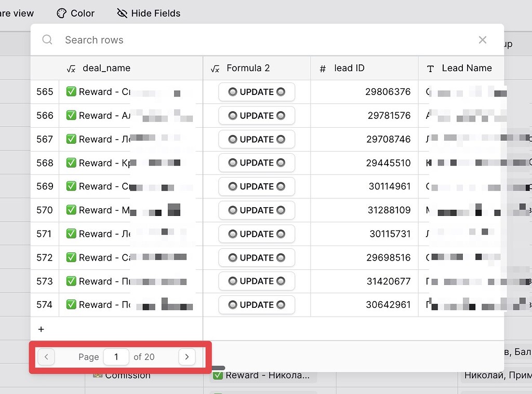Click into the Search rows field
Viewport: 532px width, 394px height.
pyautogui.click(x=94, y=40)
